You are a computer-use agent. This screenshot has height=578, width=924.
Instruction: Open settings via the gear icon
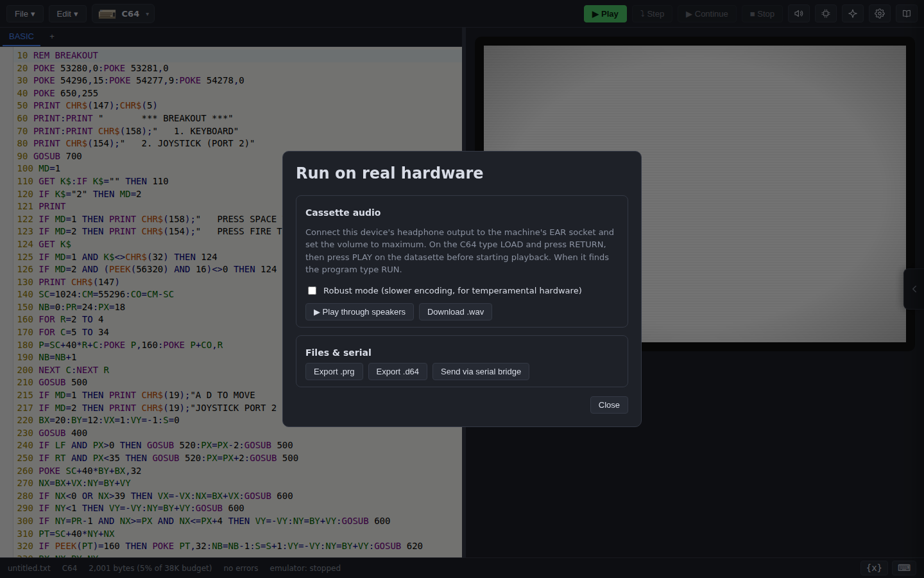pos(880,13)
